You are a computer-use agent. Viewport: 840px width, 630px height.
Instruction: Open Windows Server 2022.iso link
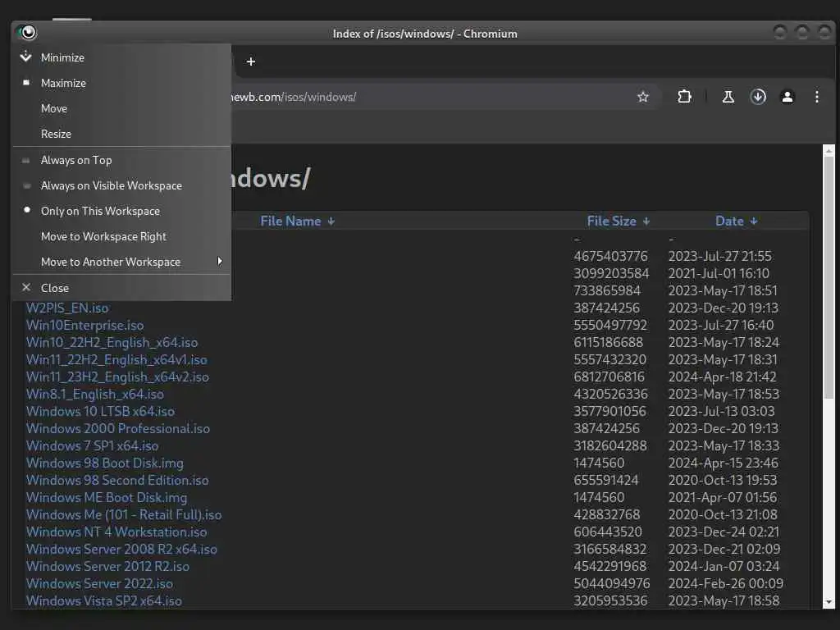99,583
